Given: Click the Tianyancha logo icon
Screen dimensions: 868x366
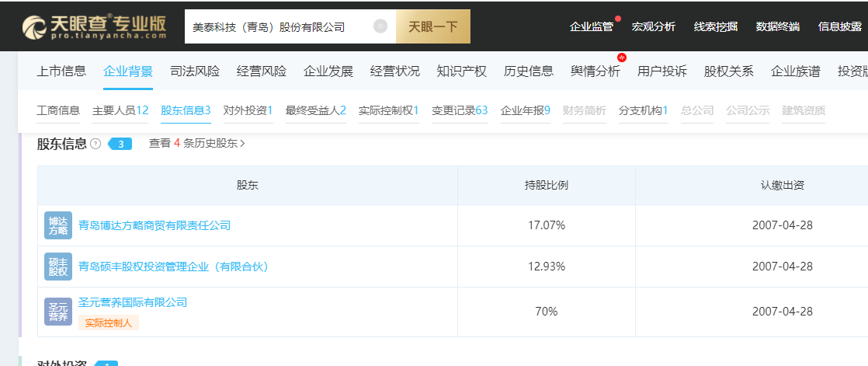Looking at the screenshot, I should click(35, 27).
